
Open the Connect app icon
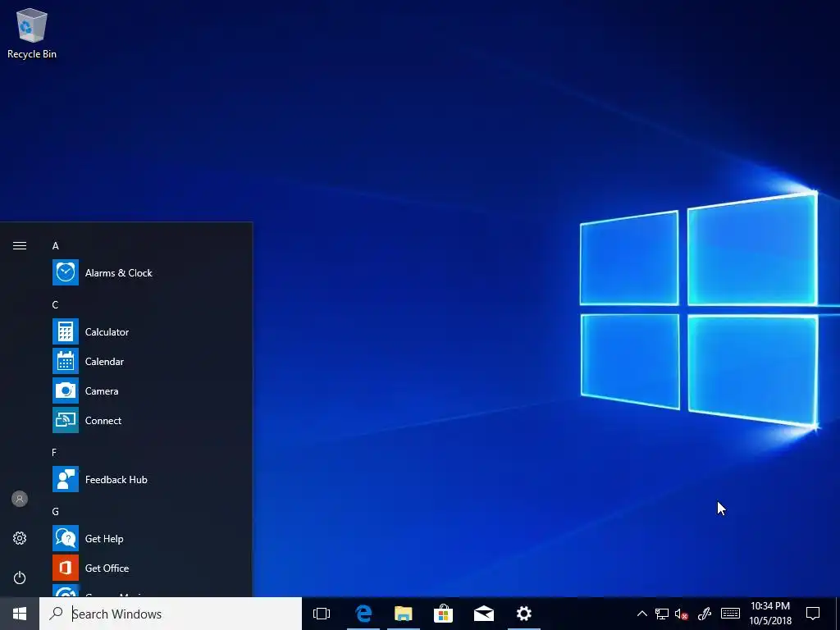[x=66, y=420]
